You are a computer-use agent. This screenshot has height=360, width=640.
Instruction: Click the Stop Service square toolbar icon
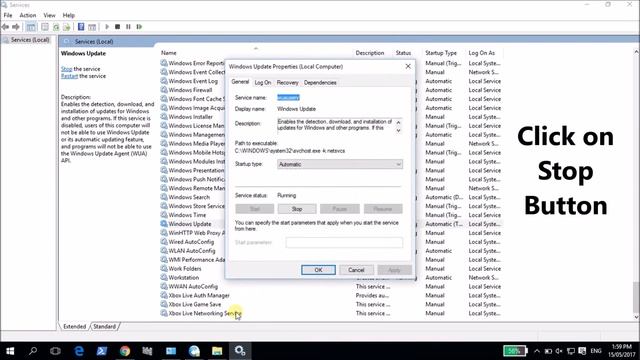(118, 27)
